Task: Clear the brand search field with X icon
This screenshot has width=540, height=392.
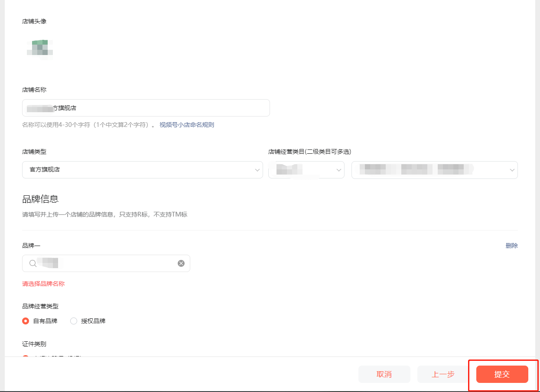Action: (x=181, y=263)
